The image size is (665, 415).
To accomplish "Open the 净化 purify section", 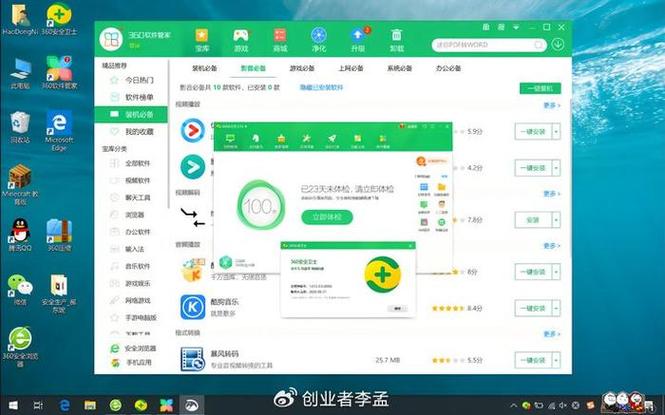I will 319,40.
